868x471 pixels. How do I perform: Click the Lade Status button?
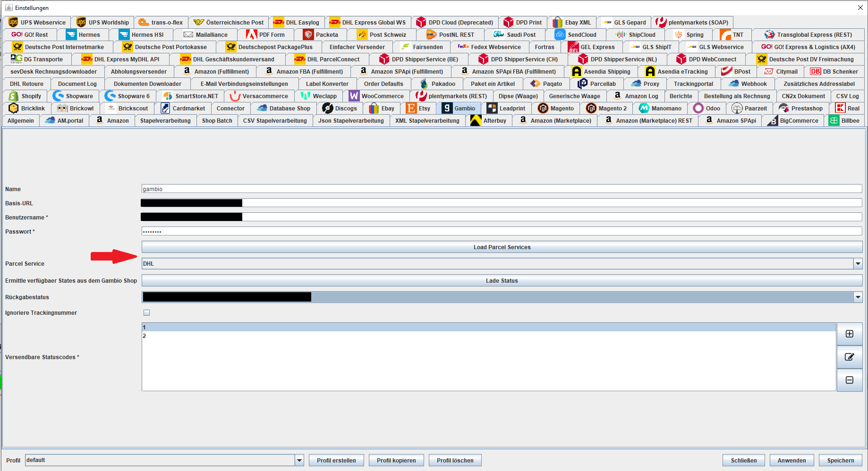pyautogui.click(x=502, y=281)
